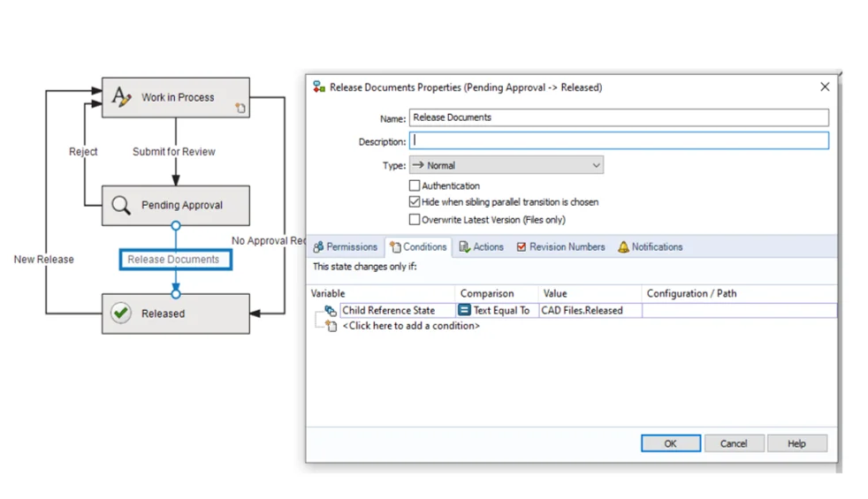Viewport: 868px width, 499px height.
Task: Open the Type dropdown showing Normal
Action: pyautogui.click(x=506, y=165)
